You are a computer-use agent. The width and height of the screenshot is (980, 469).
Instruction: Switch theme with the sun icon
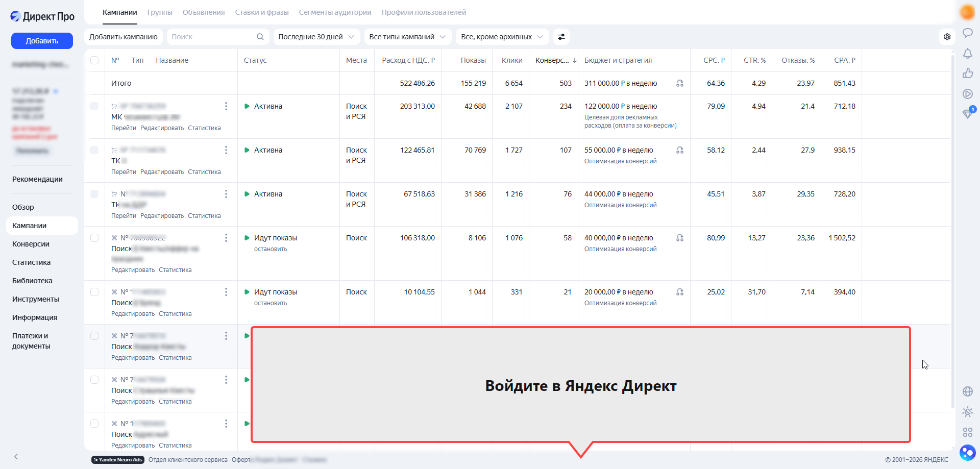968,412
